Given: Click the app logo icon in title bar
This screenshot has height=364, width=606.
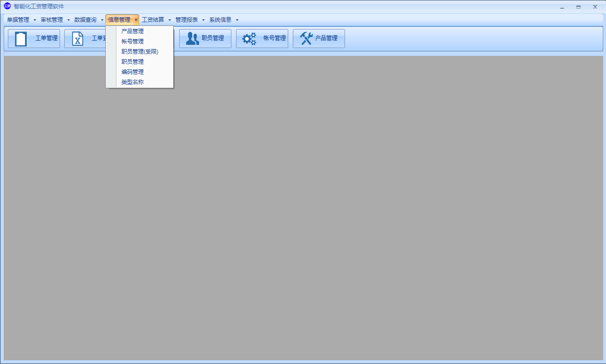Looking at the screenshot, I should [7, 6].
